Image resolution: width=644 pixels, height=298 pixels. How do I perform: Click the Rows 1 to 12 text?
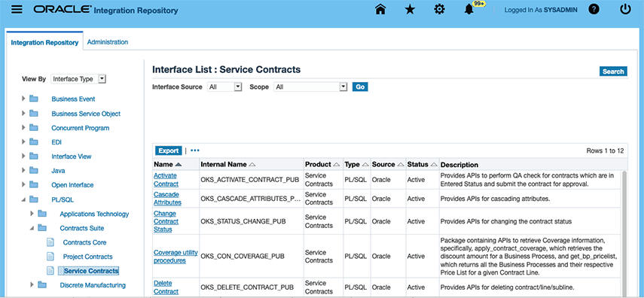605,151
